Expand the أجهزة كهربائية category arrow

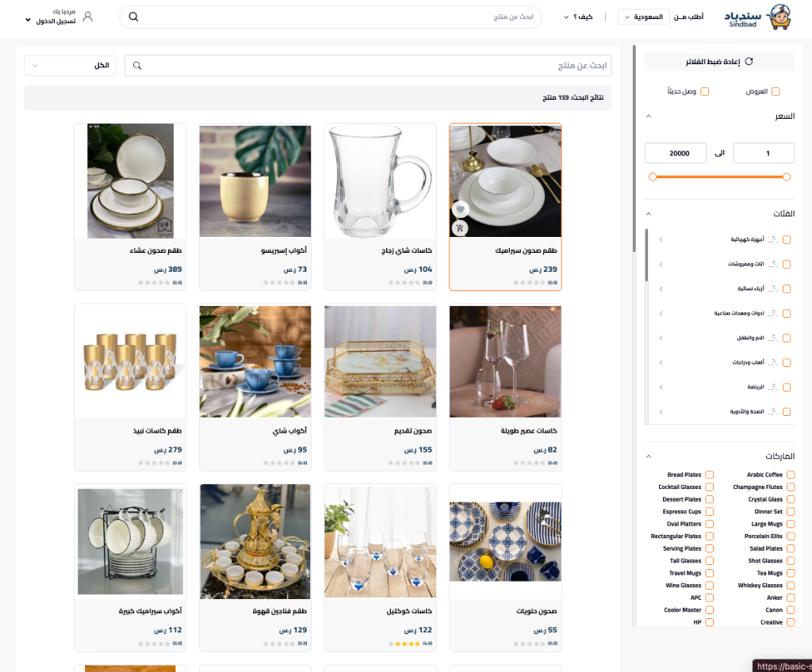pyautogui.click(x=661, y=239)
